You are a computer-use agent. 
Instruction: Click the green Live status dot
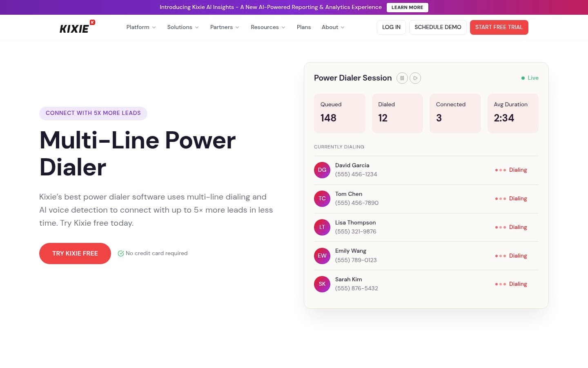pos(523,78)
